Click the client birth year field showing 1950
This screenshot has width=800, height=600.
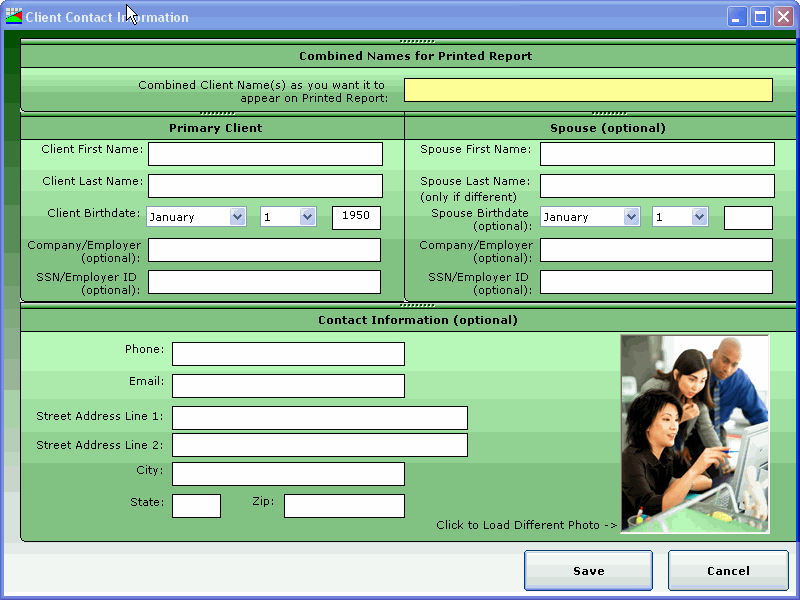click(x=356, y=218)
